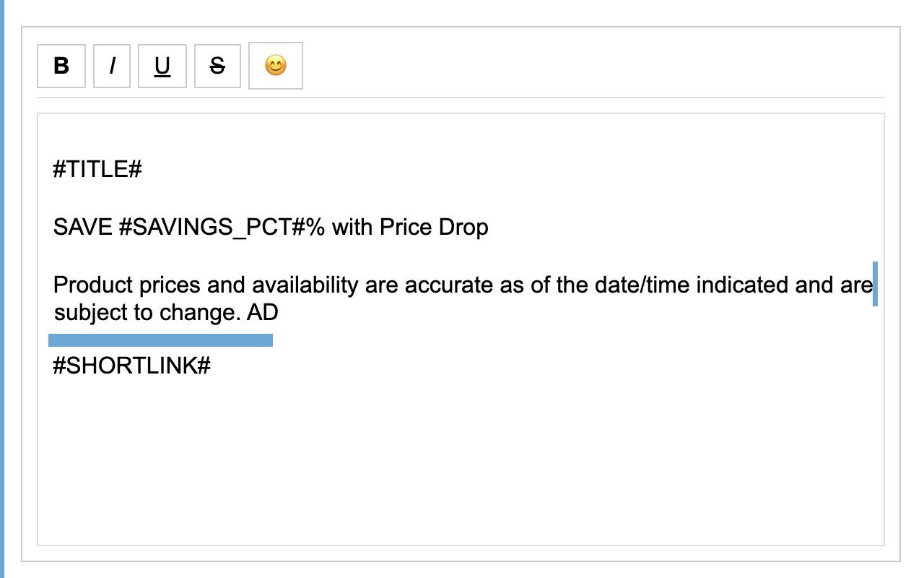Click the word "with" before Price Drop
924x578 pixels.
(353, 228)
